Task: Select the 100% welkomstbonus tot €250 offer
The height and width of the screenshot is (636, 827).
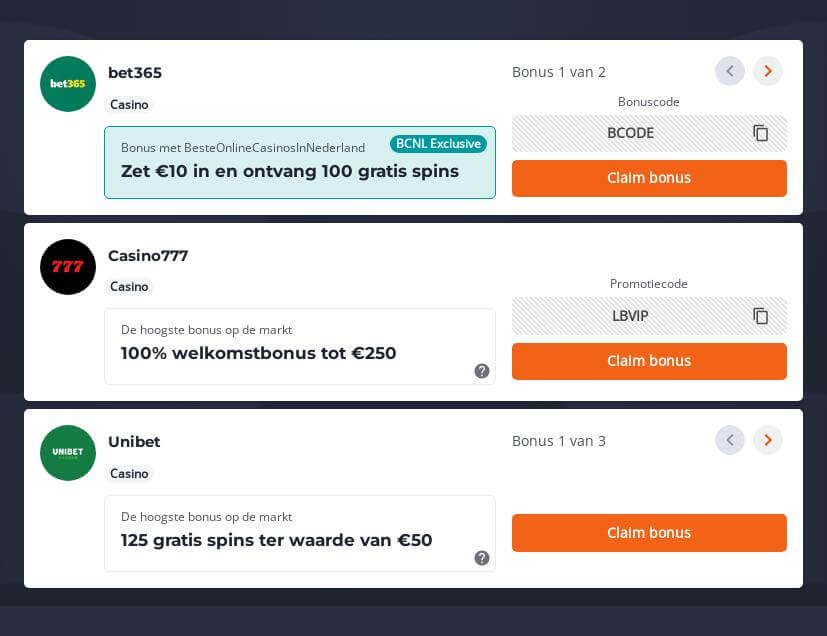Action: (x=259, y=353)
